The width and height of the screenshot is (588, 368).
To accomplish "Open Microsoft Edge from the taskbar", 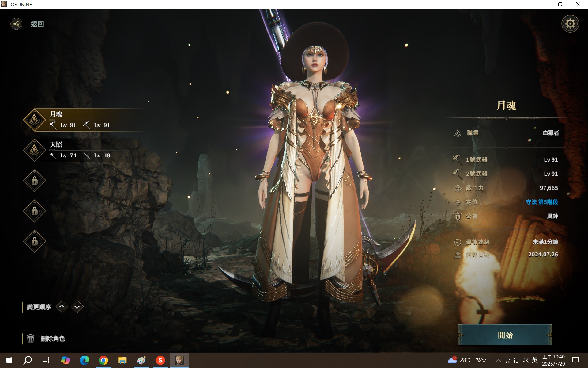I will point(84,360).
